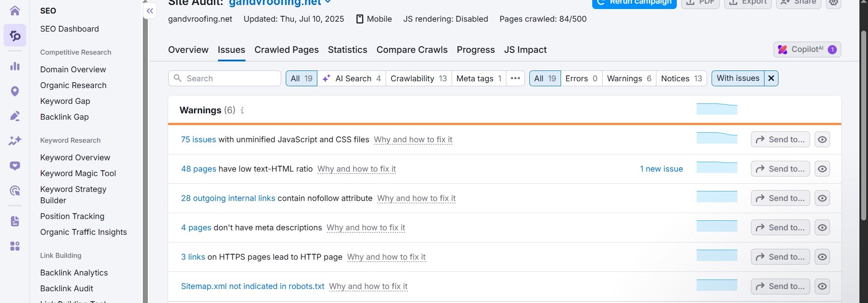Switch to the Progress tab
Screen dimensions: 868x303
coord(476,50)
